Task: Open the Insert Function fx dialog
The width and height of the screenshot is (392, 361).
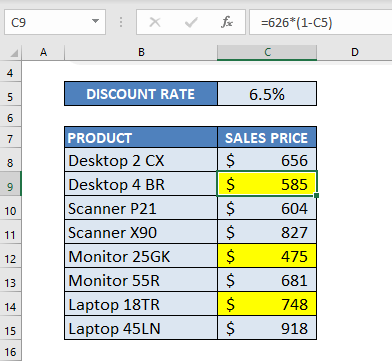Action: coord(227,22)
